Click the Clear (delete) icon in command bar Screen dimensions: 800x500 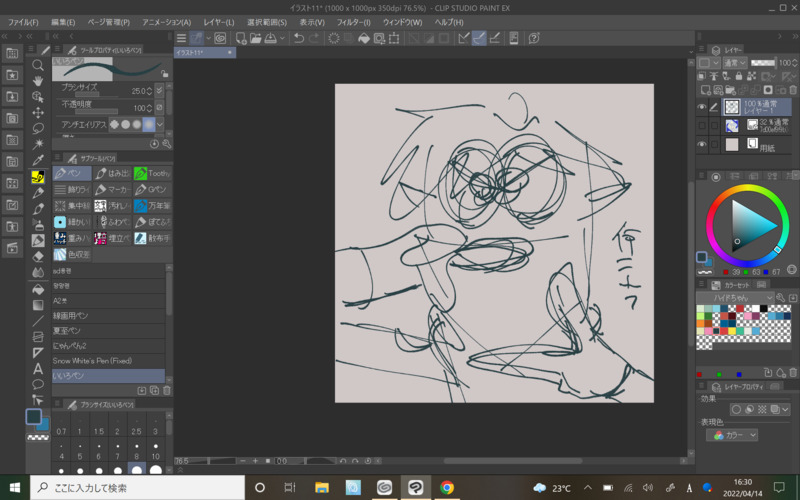coord(334,38)
